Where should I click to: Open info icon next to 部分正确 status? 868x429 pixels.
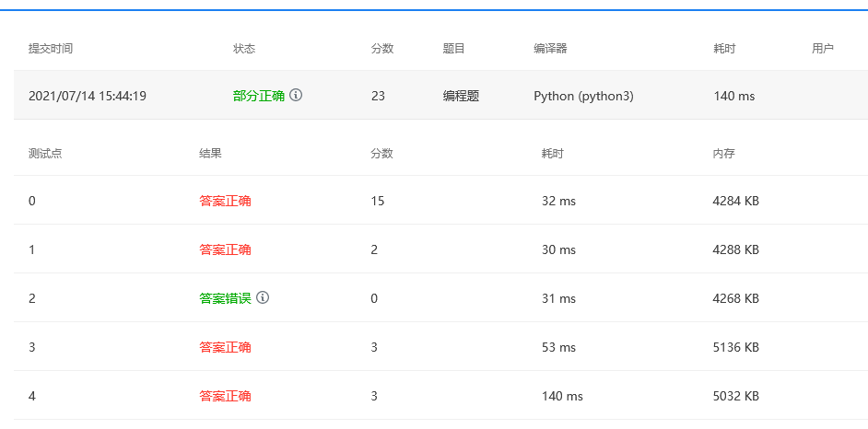(x=296, y=95)
